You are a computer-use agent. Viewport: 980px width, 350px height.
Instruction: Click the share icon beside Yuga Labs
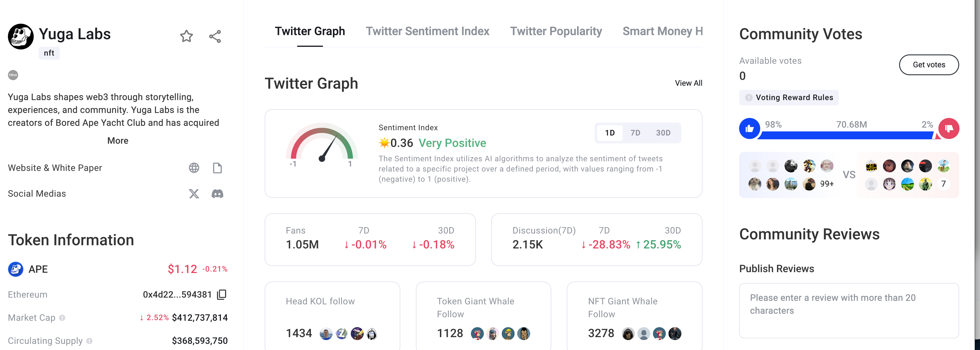point(215,37)
